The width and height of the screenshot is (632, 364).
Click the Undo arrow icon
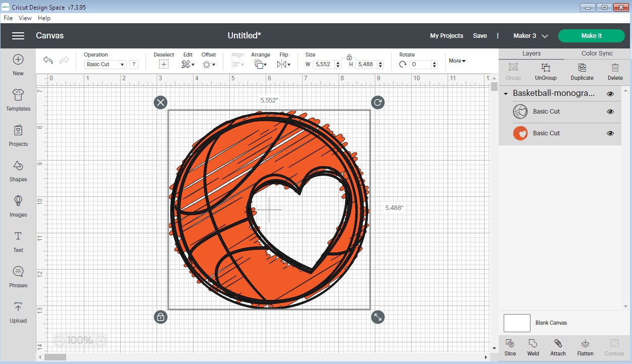48,60
